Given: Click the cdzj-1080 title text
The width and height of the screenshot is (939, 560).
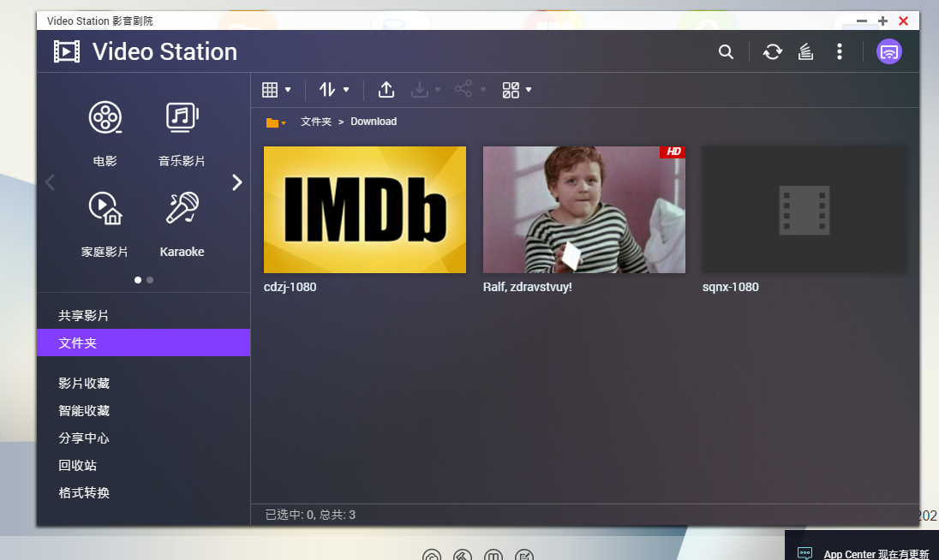Looking at the screenshot, I should [x=290, y=287].
